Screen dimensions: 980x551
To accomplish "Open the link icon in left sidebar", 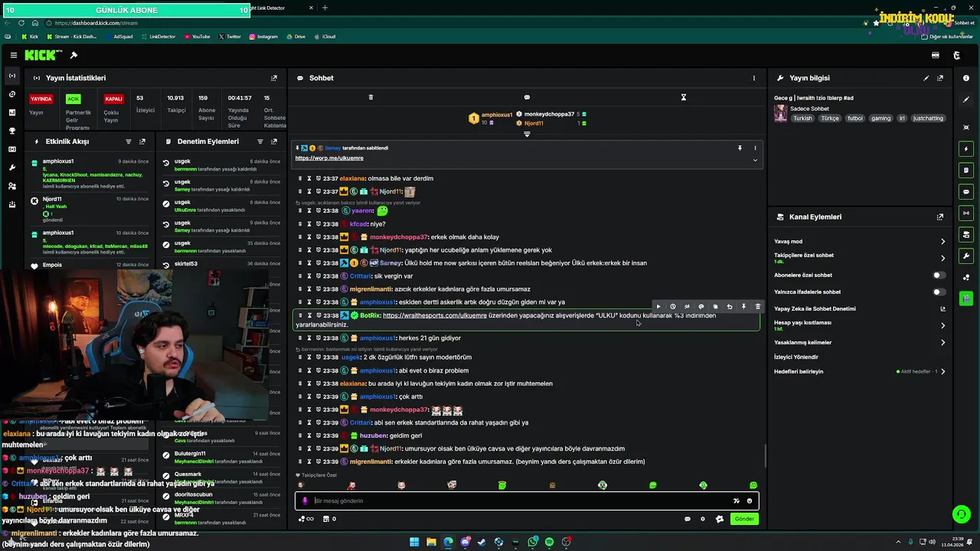I will point(11,94).
